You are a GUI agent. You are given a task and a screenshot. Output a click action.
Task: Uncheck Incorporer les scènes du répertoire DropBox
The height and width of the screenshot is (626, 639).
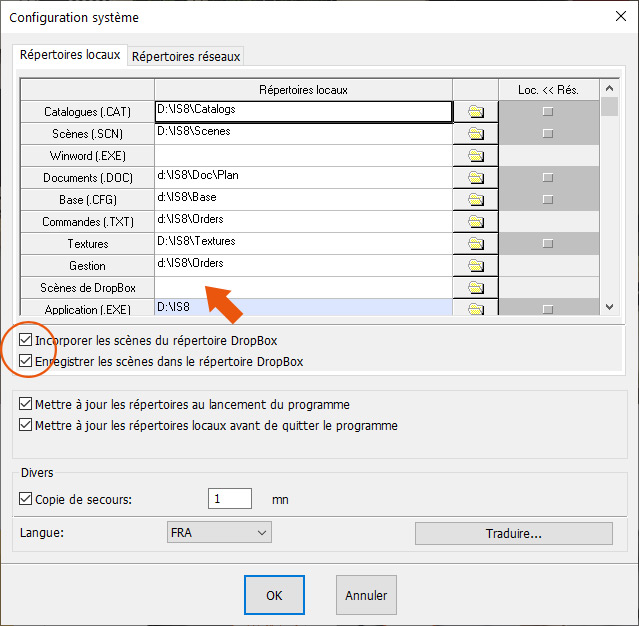click(x=26, y=341)
